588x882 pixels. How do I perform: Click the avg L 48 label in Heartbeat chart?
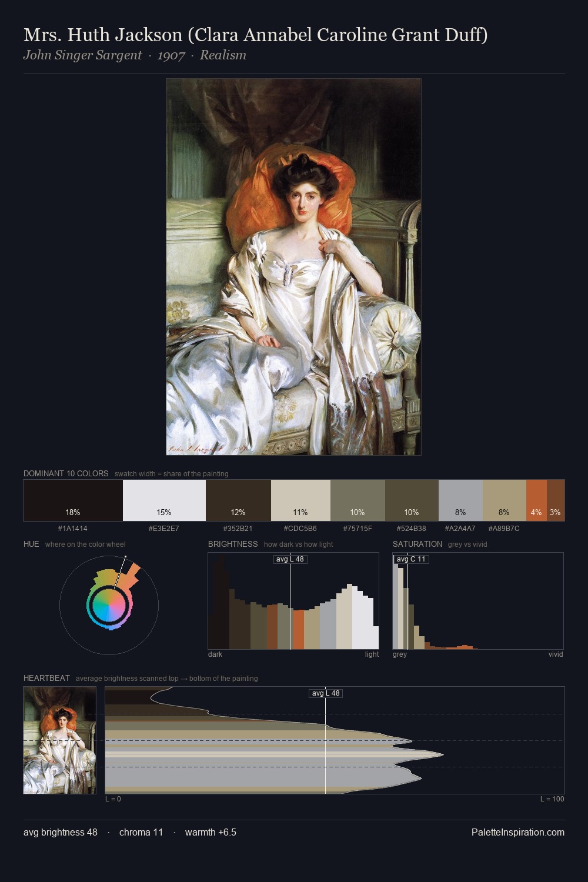326,693
